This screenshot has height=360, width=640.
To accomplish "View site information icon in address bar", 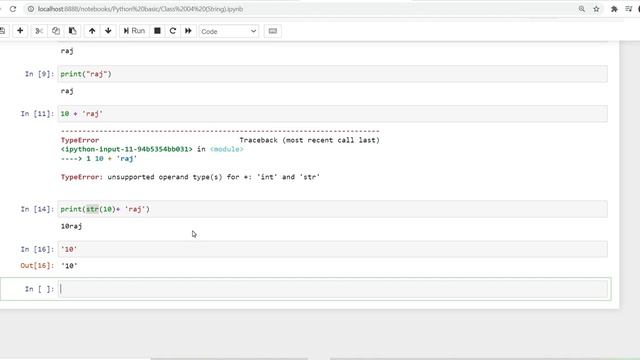I will point(31,9).
